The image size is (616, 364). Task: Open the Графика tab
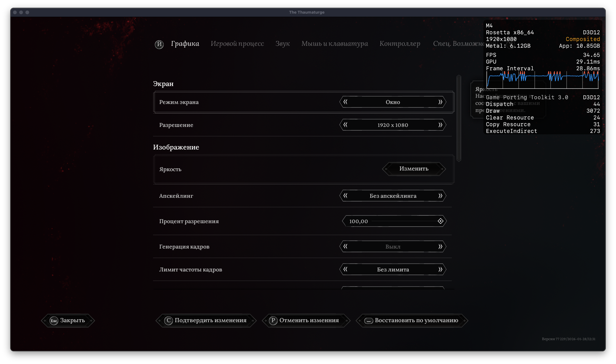[185, 44]
